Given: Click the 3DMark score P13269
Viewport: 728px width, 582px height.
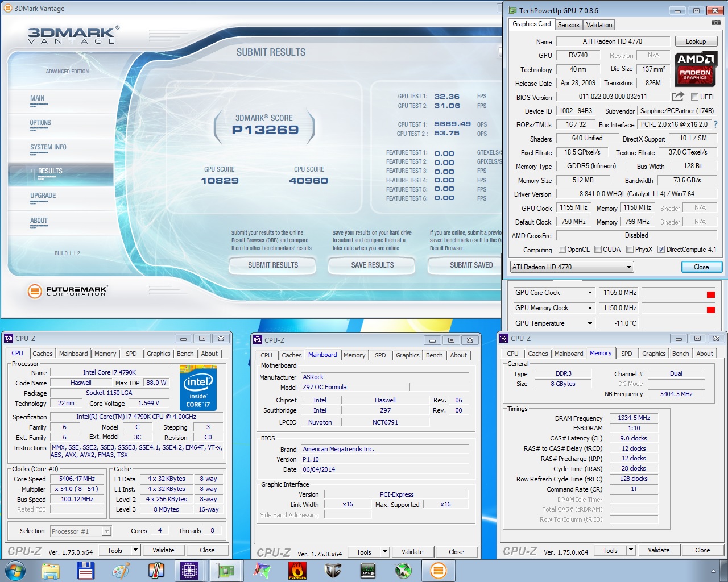Looking at the screenshot, I should [265, 130].
